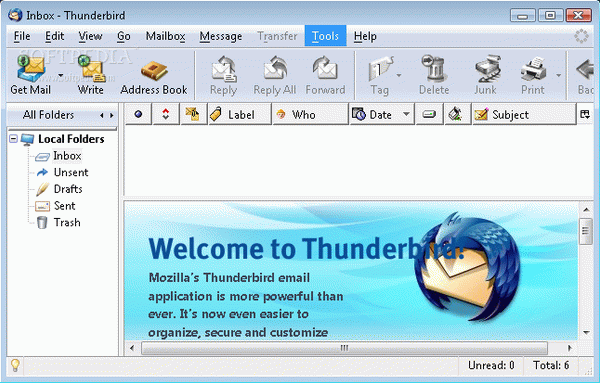Select the Drafts folder
The height and width of the screenshot is (383, 600).
pos(68,189)
